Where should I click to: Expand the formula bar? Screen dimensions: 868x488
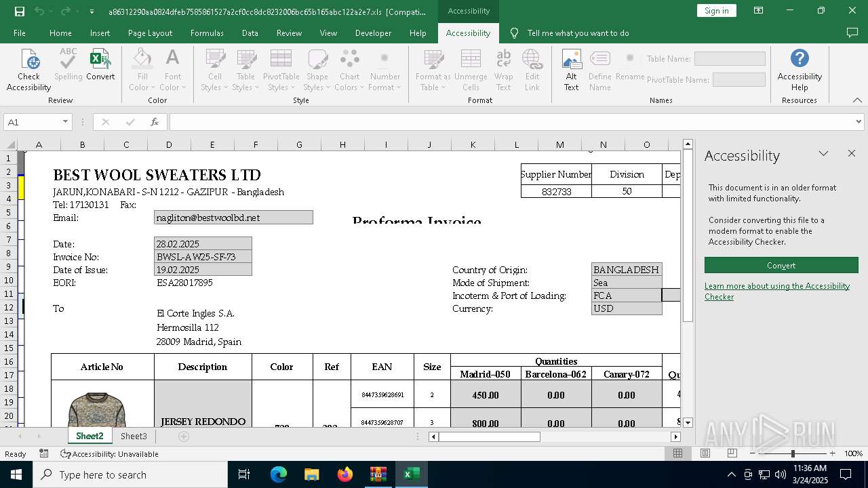click(x=859, y=122)
